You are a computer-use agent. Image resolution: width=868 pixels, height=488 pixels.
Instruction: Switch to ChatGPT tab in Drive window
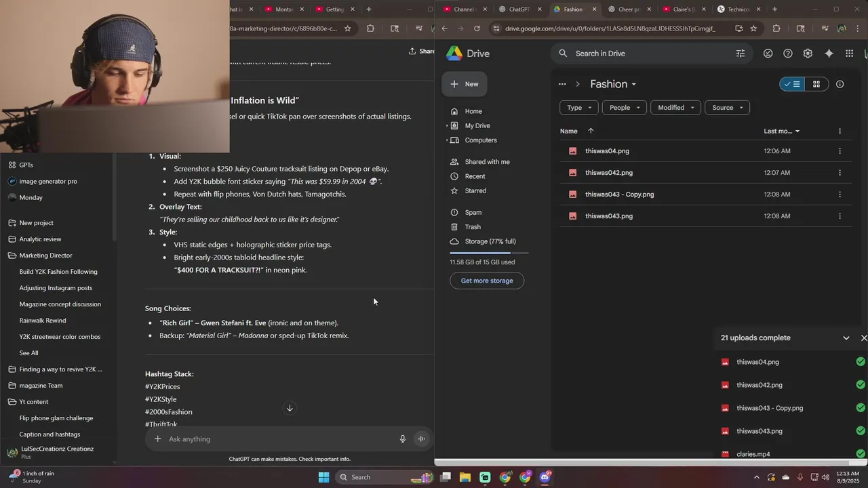pyautogui.click(x=521, y=9)
